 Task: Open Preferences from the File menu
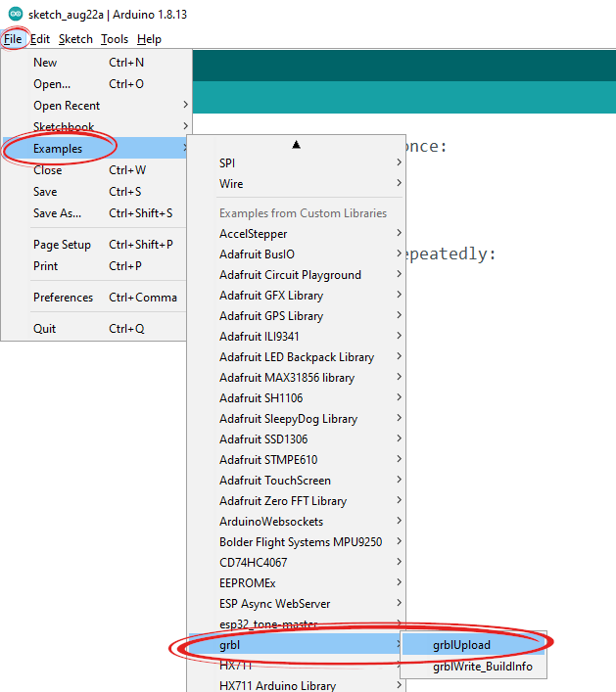click(94, 298)
